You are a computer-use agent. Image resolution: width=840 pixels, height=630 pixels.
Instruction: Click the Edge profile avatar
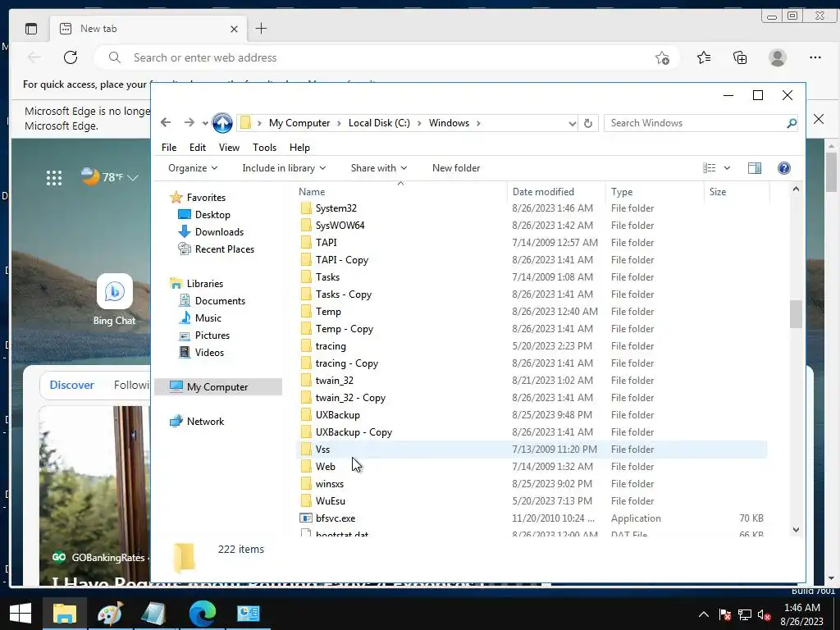click(x=778, y=57)
